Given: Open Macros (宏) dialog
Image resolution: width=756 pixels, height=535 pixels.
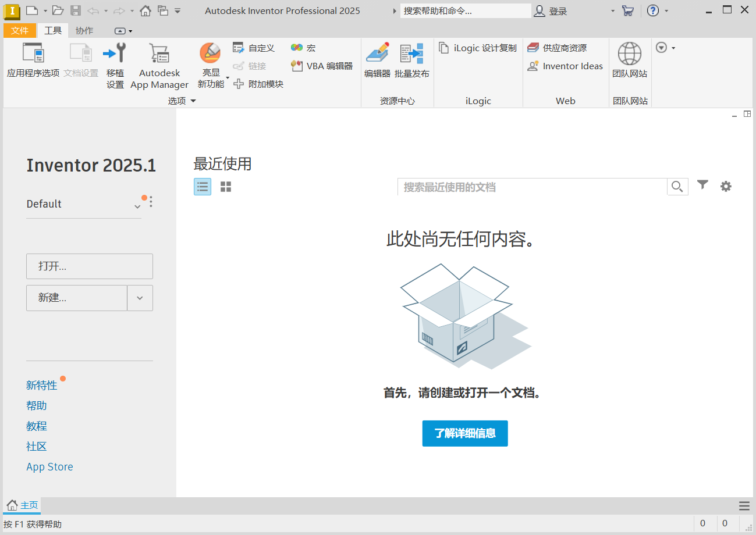Looking at the screenshot, I should 303,48.
